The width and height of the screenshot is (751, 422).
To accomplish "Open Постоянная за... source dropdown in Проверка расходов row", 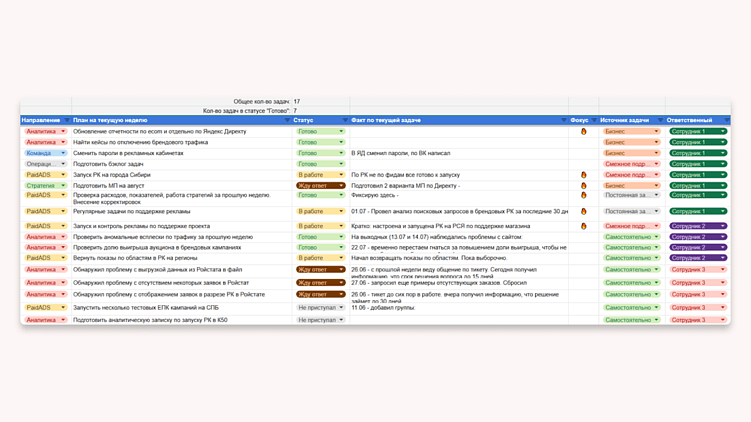I will 632,195.
